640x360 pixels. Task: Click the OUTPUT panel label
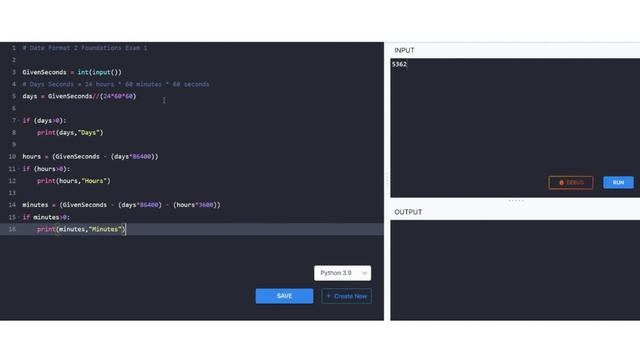pos(408,212)
